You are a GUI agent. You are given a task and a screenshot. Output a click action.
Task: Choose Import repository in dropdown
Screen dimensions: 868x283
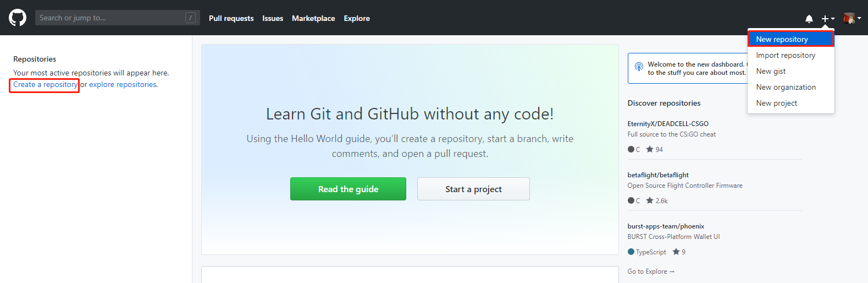coord(786,55)
